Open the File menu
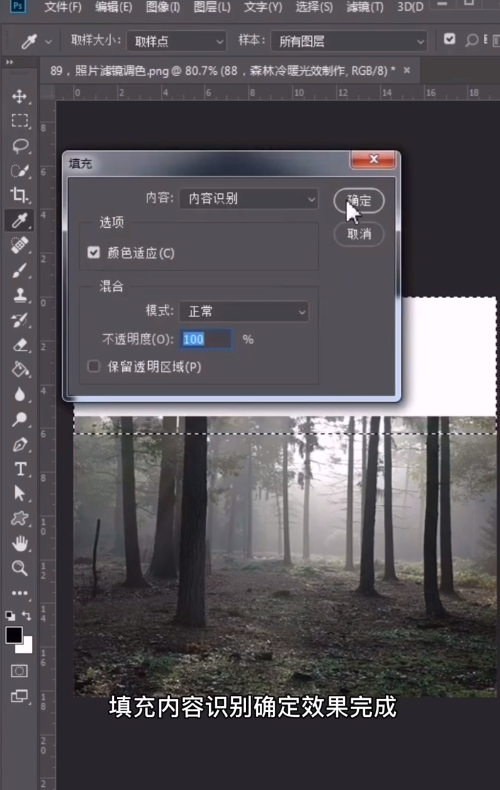This screenshot has width=500, height=790. (x=62, y=7)
